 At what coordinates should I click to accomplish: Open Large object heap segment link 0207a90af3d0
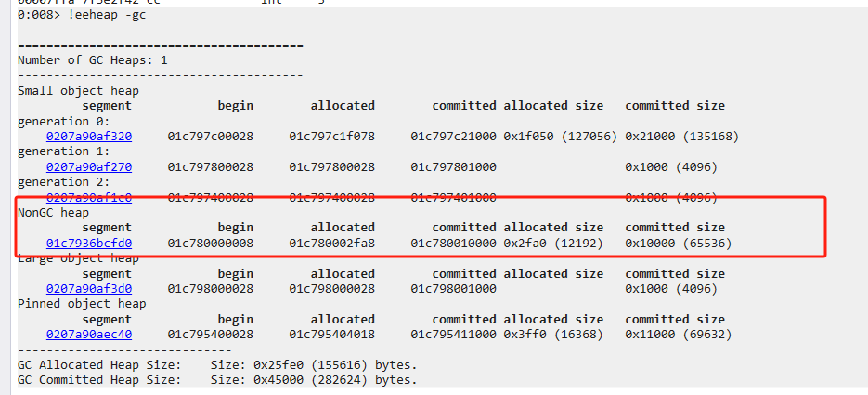click(89, 288)
